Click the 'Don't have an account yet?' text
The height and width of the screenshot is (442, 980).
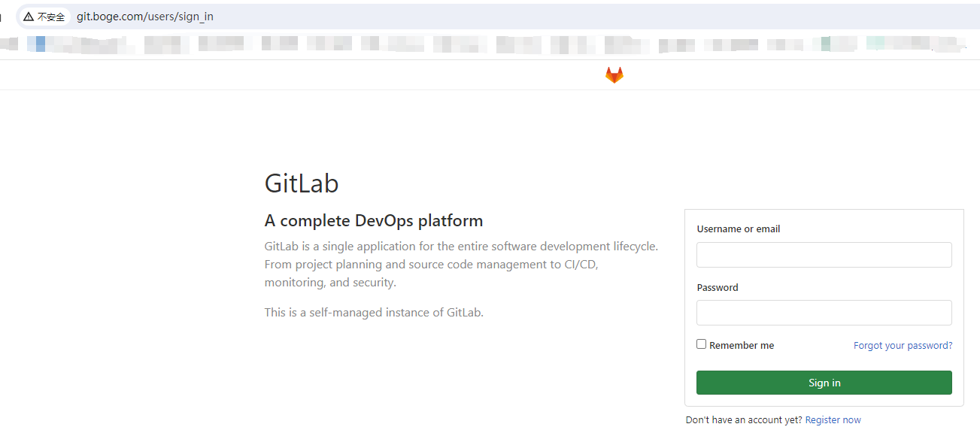pos(744,420)
